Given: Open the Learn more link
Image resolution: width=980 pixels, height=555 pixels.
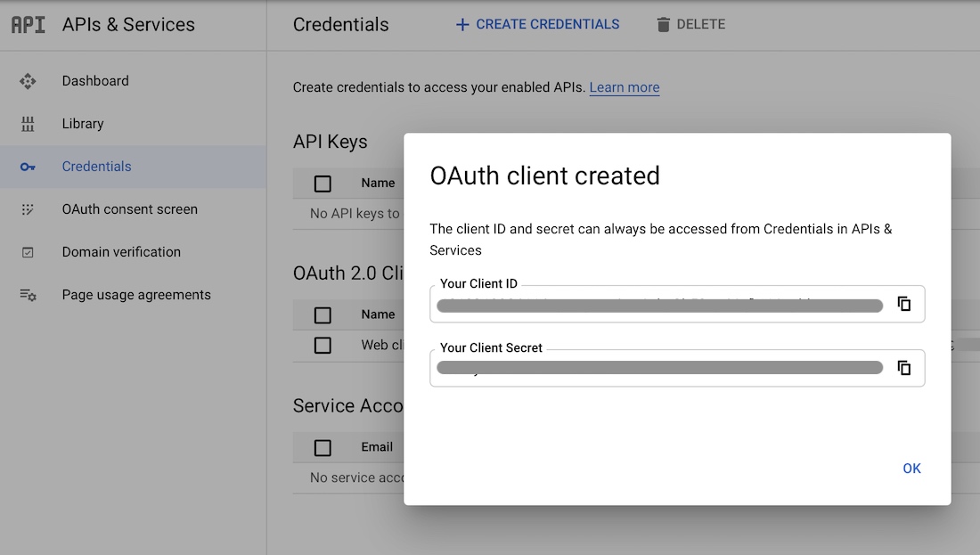Looking at the screenshot, I should click(624, 87).
